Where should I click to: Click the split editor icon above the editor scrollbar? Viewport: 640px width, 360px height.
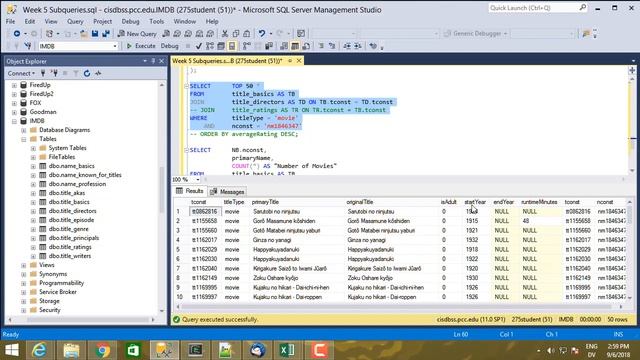tap(632, 70)
